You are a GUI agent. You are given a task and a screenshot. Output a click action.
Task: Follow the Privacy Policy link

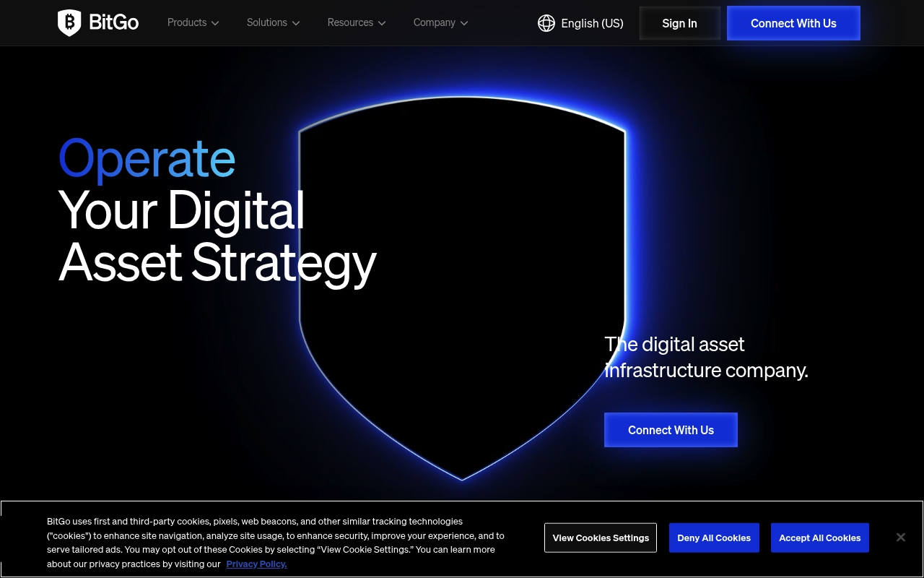pyautogui.click(x=256, y=564)
